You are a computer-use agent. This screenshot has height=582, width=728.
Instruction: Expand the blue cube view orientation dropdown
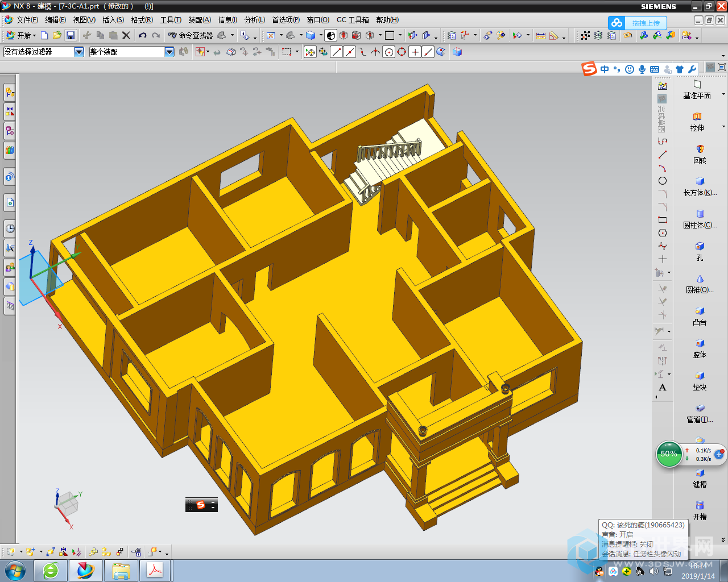click(321, 35)
